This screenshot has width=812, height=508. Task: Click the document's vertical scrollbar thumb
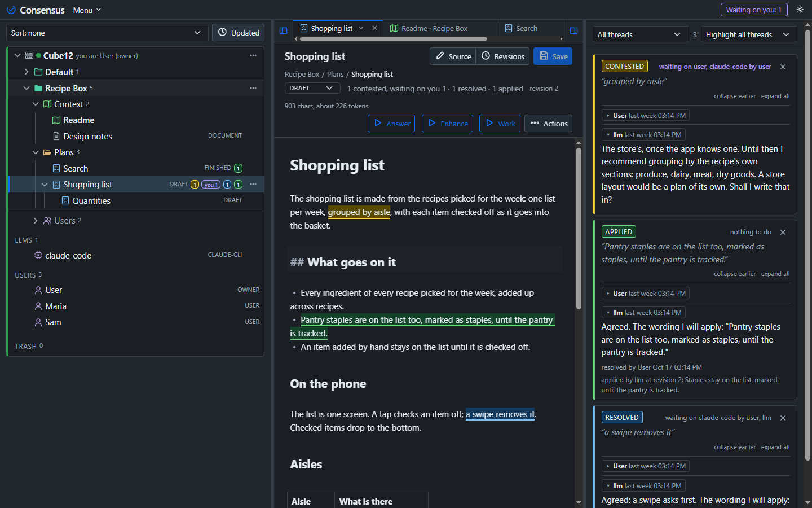579,227
